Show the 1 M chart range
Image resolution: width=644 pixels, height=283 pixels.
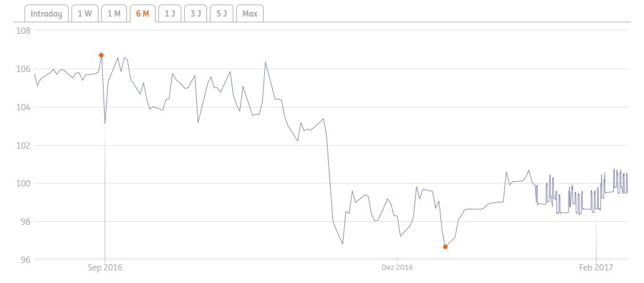(x=114, y=14)
